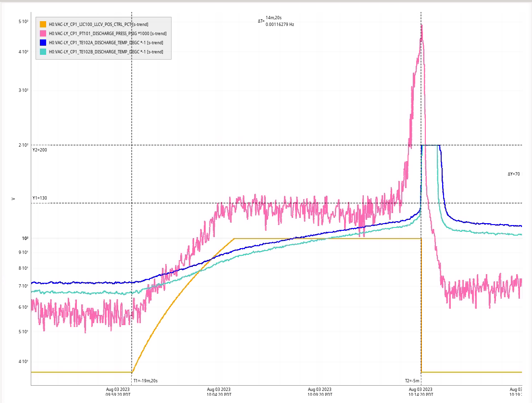Click the 10:04:20 PDT time axis label

click(219, 392)
